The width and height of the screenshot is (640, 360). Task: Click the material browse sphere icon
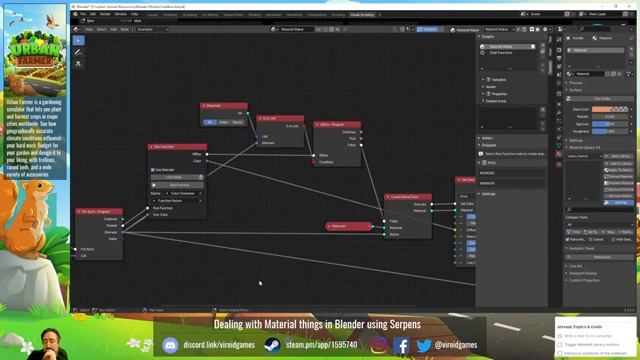pos(570,74)
